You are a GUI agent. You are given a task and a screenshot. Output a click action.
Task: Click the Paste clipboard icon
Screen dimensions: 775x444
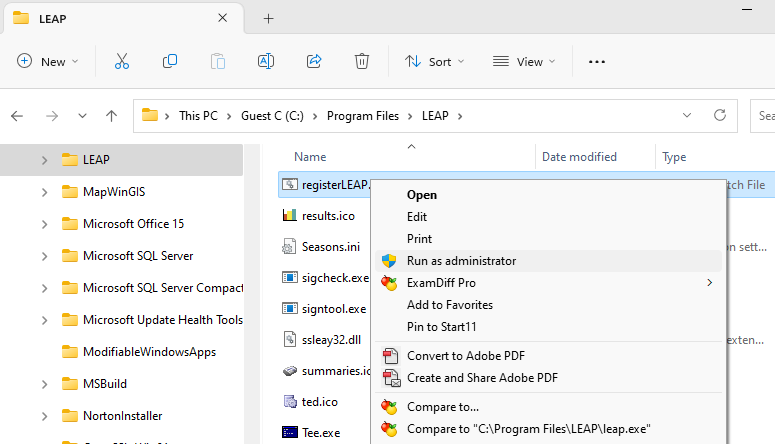pos(217,61)
